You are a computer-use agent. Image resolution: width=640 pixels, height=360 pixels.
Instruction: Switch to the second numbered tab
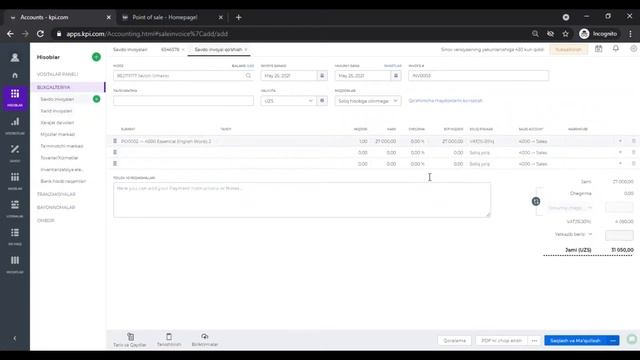(x=170, y=50)
